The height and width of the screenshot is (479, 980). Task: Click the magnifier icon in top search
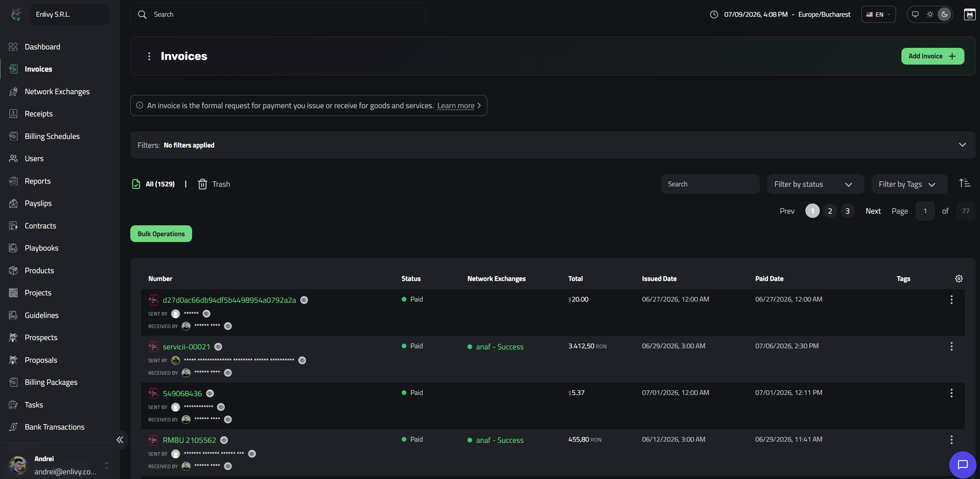click(x=142, y=14)
